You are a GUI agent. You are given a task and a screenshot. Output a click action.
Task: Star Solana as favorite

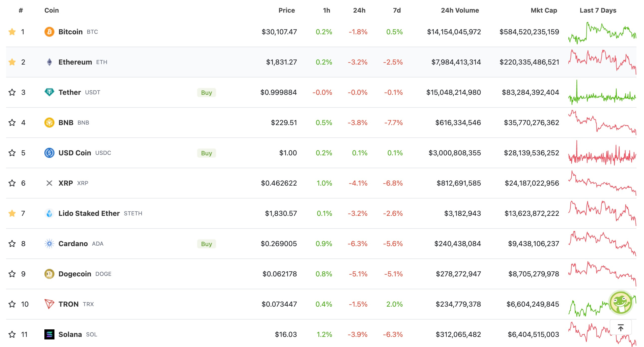tap(12, 334)
